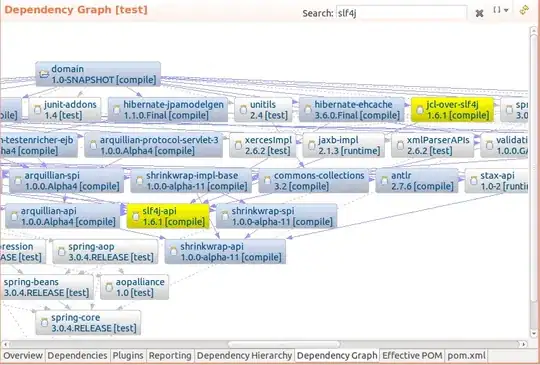Click the vertical scrollbar up arrow
Image resolution: width=540 pixels, height=365 pixels.
click(x=534, y=30)
